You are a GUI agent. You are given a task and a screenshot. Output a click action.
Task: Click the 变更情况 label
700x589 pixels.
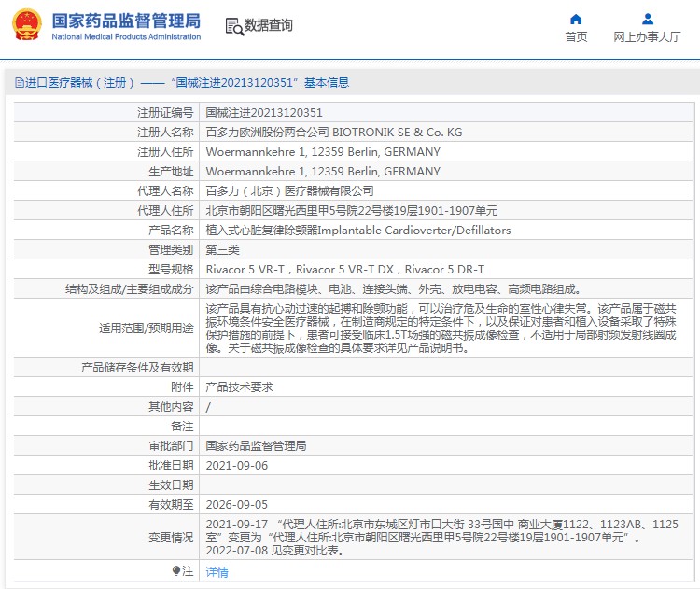171,538
